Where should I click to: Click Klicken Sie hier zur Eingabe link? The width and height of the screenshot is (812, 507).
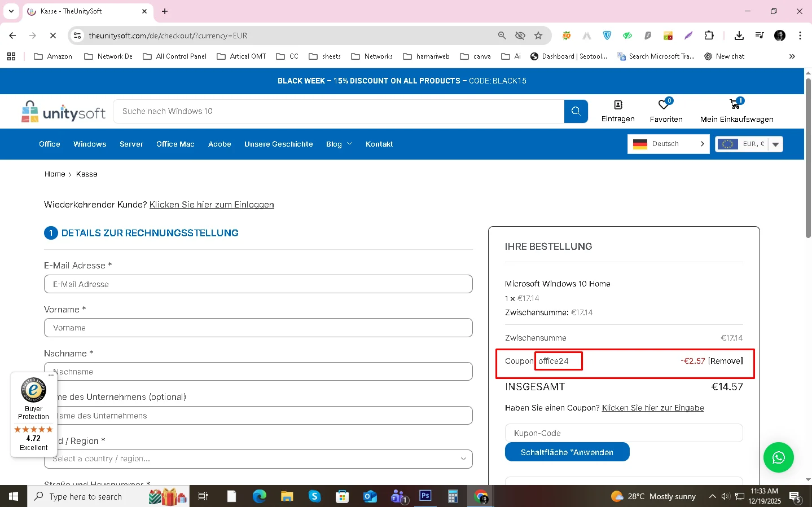(653, 408)
